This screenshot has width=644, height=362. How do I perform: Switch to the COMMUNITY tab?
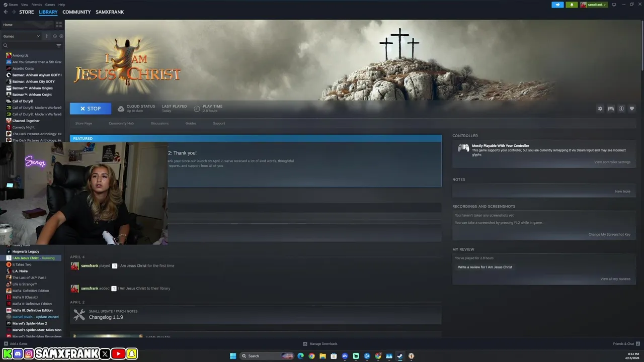76,12
